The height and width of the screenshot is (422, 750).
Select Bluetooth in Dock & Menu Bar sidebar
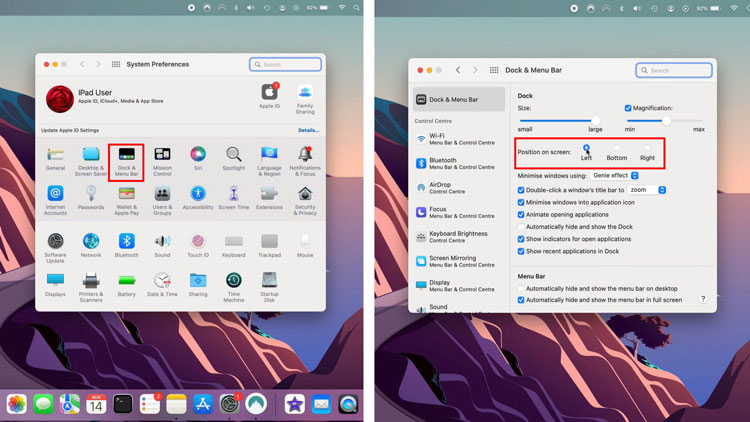(x=459, y=164)
